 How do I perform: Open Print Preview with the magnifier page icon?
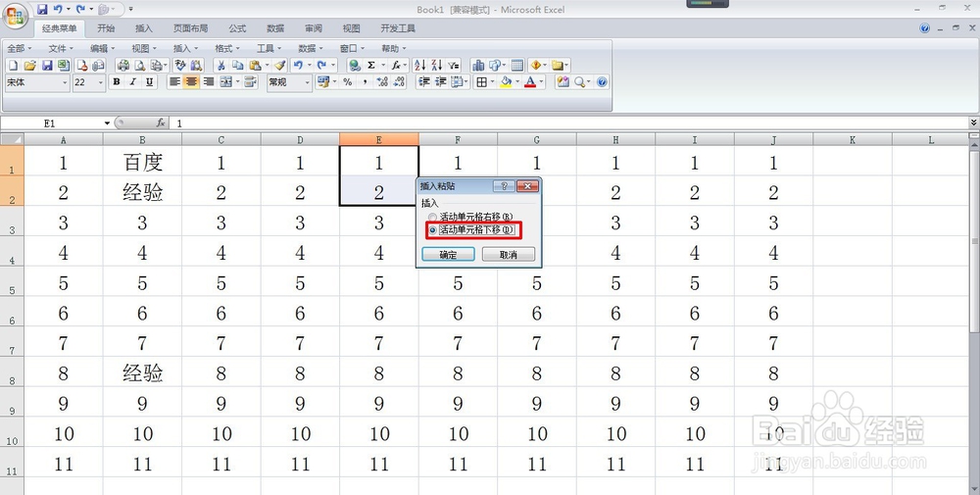pos(140,65)
